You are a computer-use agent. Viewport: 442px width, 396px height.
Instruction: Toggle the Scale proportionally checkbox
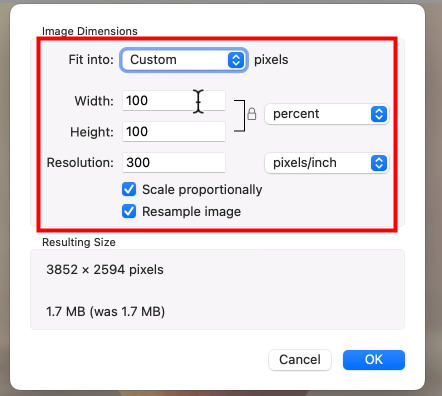(x=129, y=189)
